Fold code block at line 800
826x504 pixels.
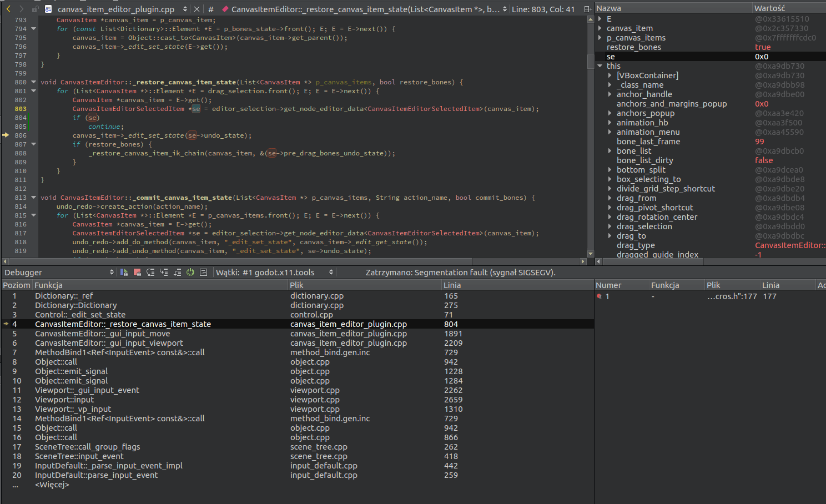(x=33, y=82)
